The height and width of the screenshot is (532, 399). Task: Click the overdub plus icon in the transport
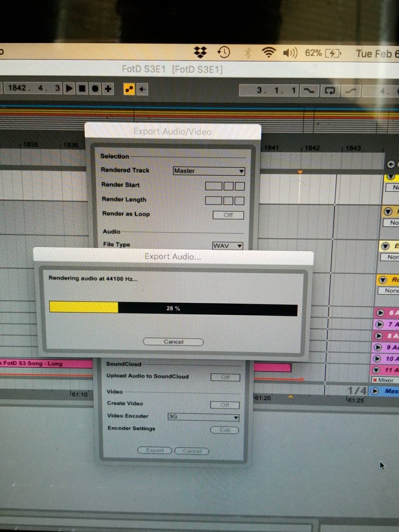click(107, 89)
